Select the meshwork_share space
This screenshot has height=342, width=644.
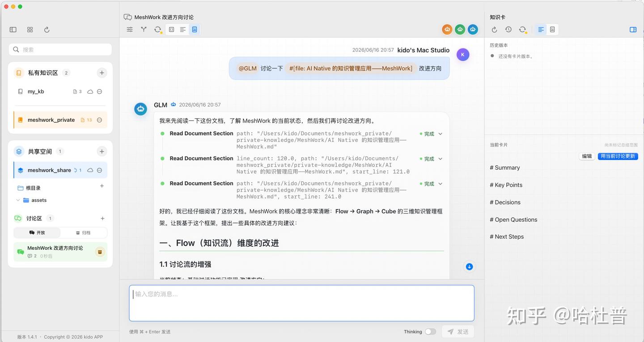click(x=60, y=170)
